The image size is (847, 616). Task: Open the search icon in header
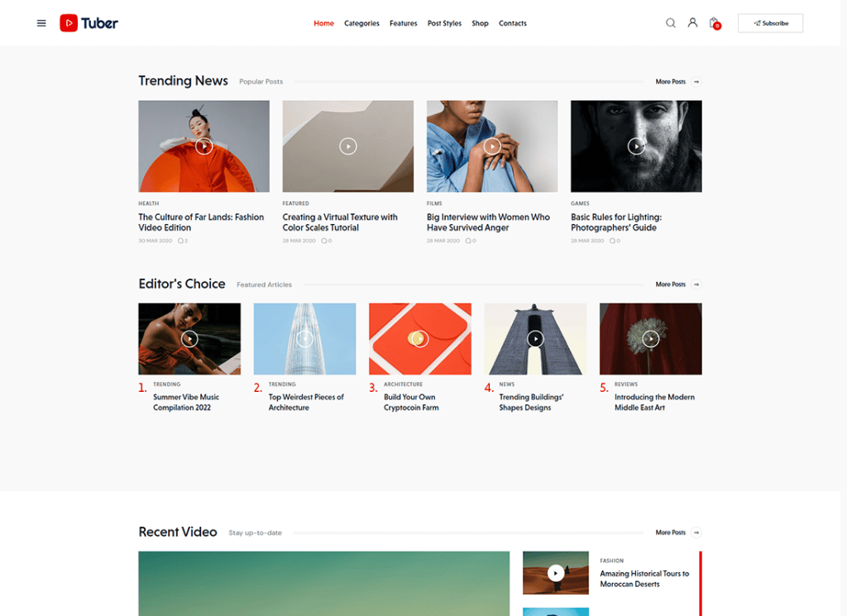(x=670, y=23)
